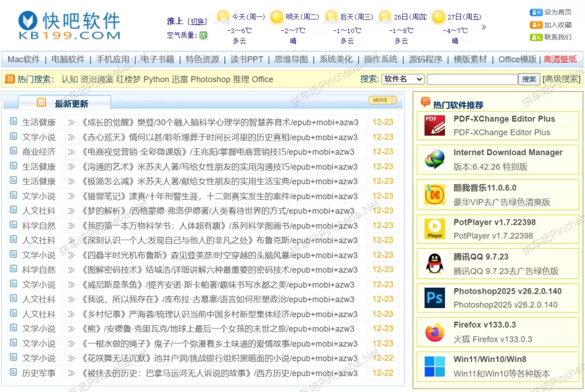The width and height of the screenshot is (585, 392).
Task: Click 商业经济 category in the 电商视觉营销 row
Action: pyautogui.click(x=39, y=152)
